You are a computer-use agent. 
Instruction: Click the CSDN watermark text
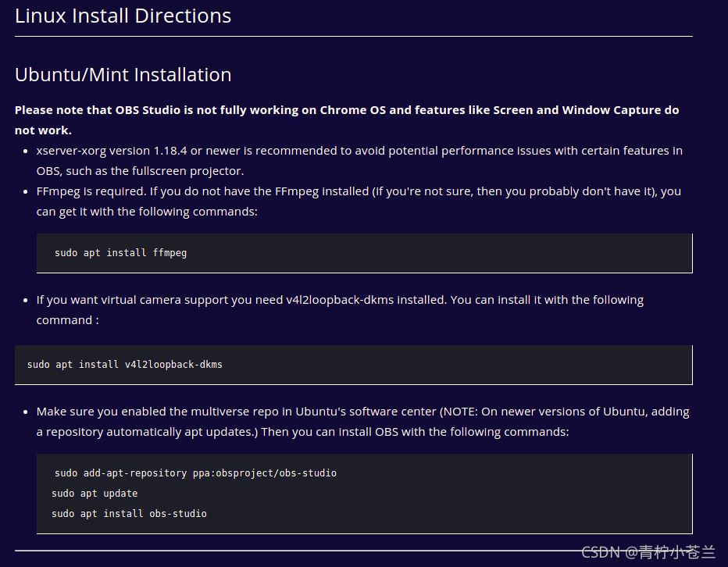click(x=648, y=552)
